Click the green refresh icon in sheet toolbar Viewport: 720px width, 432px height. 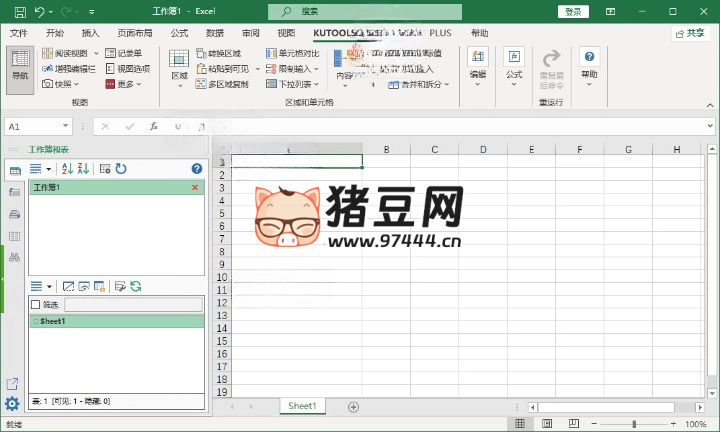click(x=135, y=286)
